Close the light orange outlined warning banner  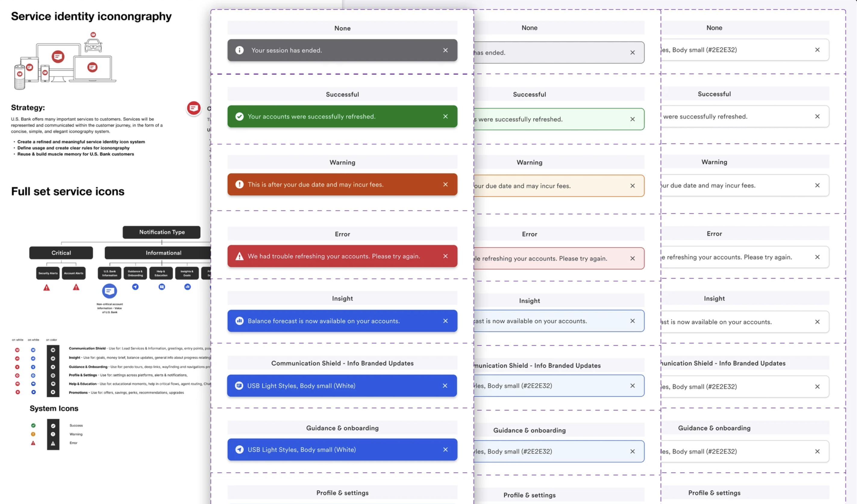[x=632, y=186]
